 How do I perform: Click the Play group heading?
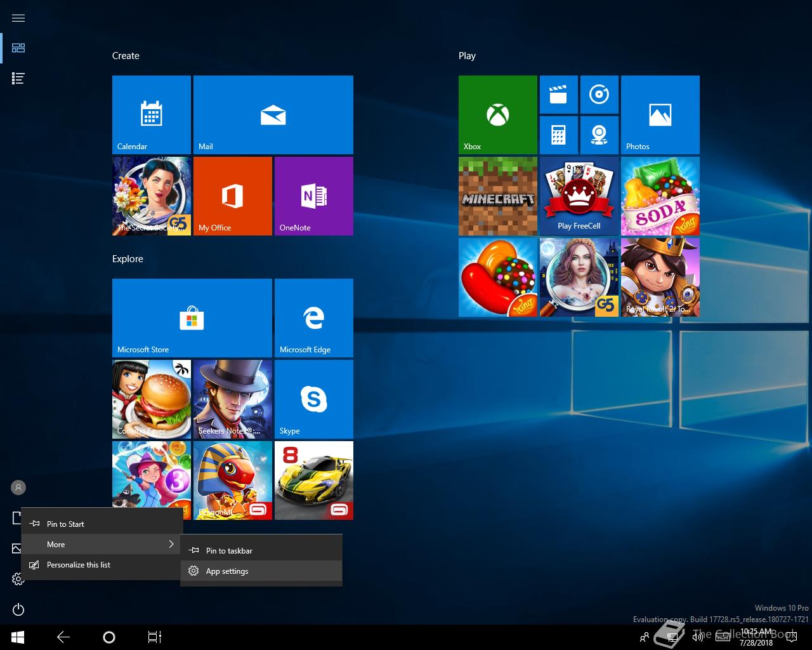pos(467,56)
